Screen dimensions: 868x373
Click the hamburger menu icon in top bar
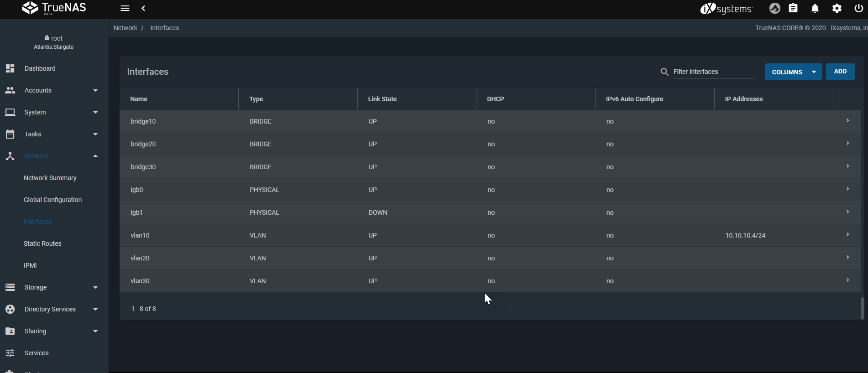[125, 8]
